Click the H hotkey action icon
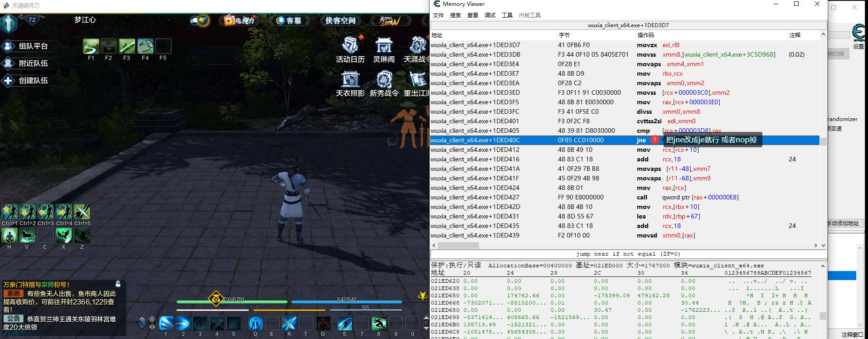 tap(10, 235)
